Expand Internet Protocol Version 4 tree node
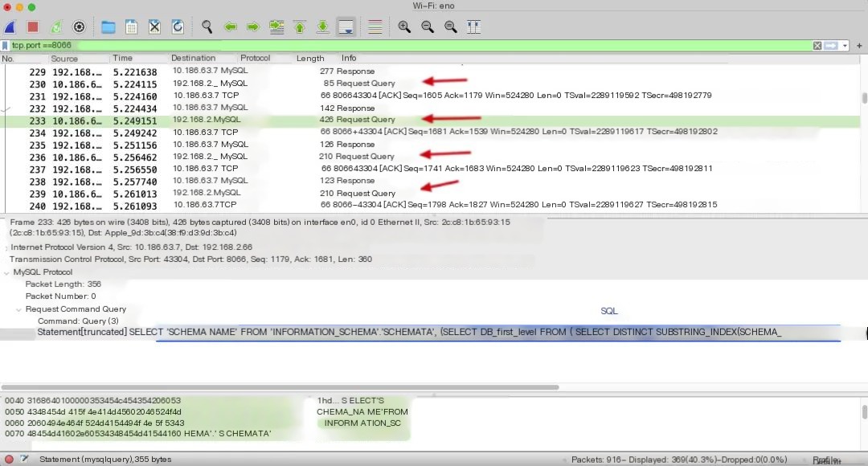 pyautogui.click(x=6, y=248)
